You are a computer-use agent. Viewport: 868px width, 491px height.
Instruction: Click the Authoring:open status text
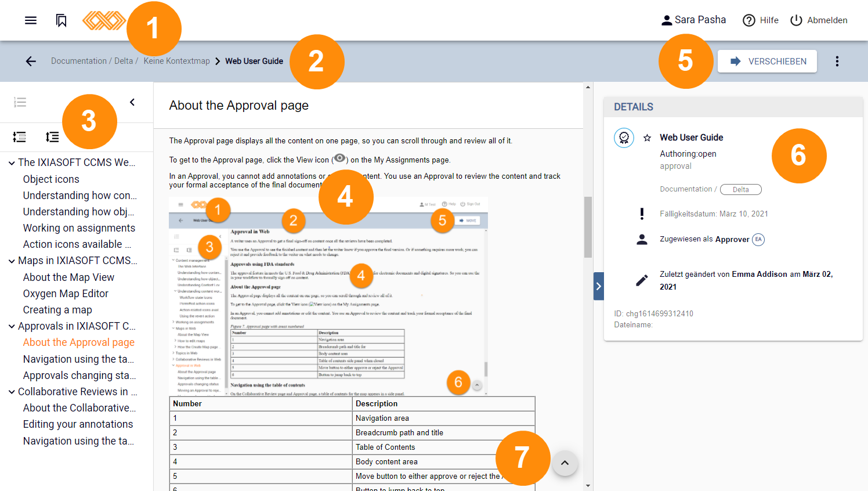point(688,154)
